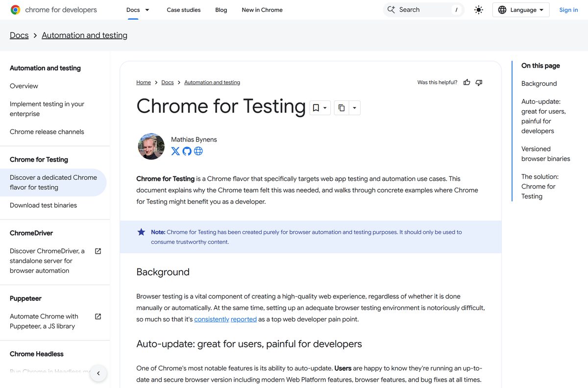Click the star Note icon

click(141, 232)
